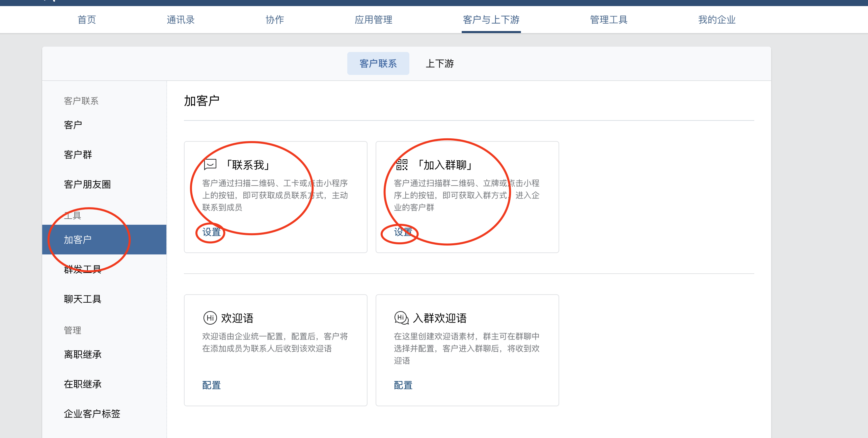Click the 欢迎语 Hi icon
This screenshot has height=438, width=868.
(x=210, y=318)
